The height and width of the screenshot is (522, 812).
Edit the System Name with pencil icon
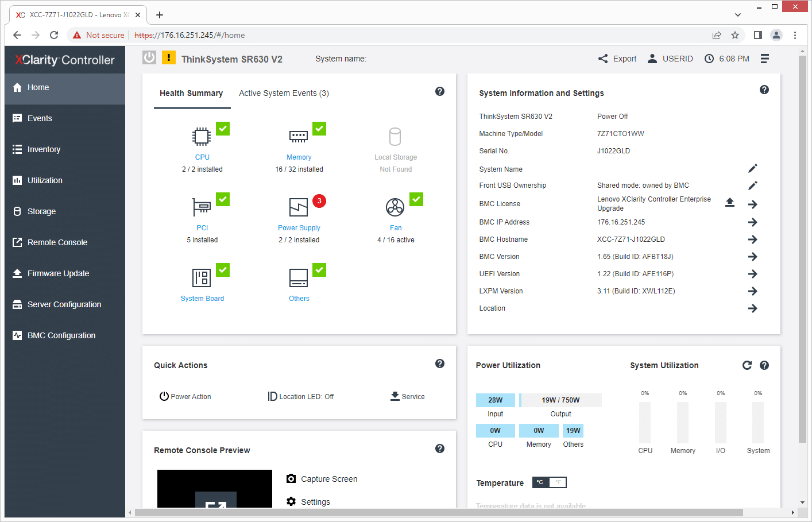coord(753,168)
